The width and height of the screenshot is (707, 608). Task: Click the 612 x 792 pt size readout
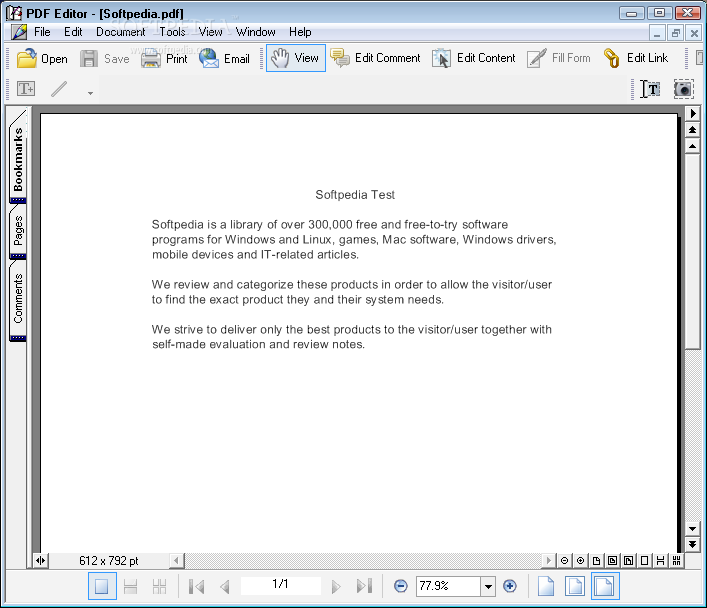109,561
